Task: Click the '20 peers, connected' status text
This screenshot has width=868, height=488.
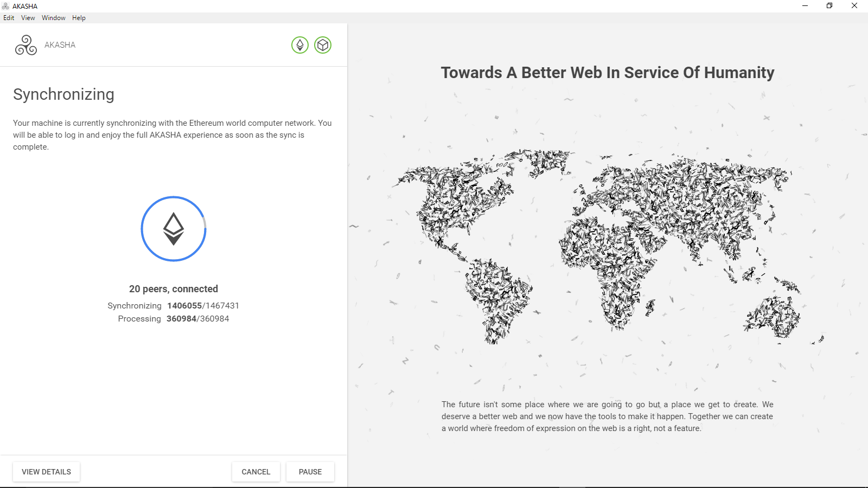Action: click(174, 289)
